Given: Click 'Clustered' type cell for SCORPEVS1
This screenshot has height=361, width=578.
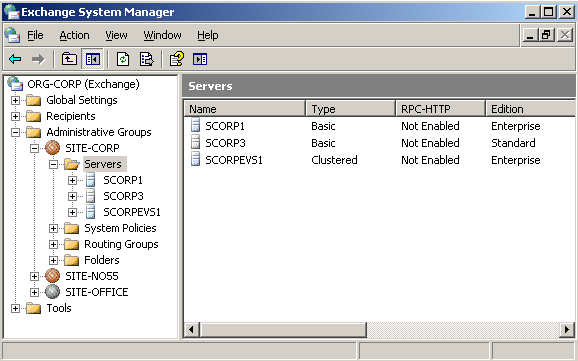Looking at the screenshot, I should (334, 160).
